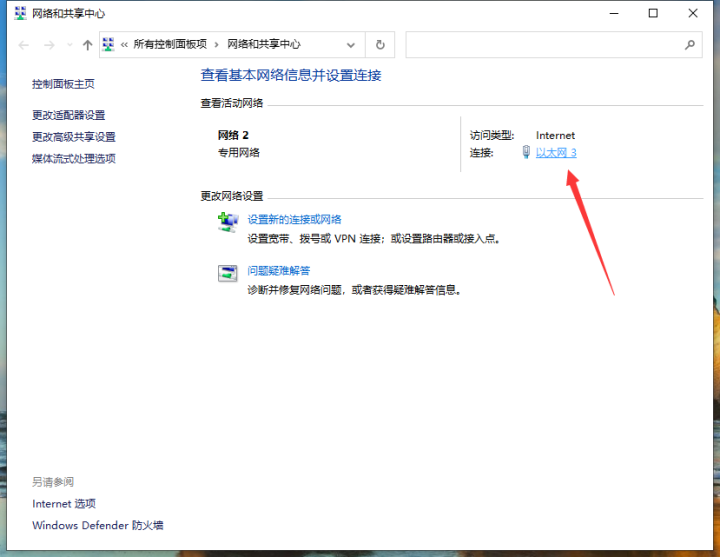Click the forward navigation arrow
The image size is (720, 557).
point(48,45)
